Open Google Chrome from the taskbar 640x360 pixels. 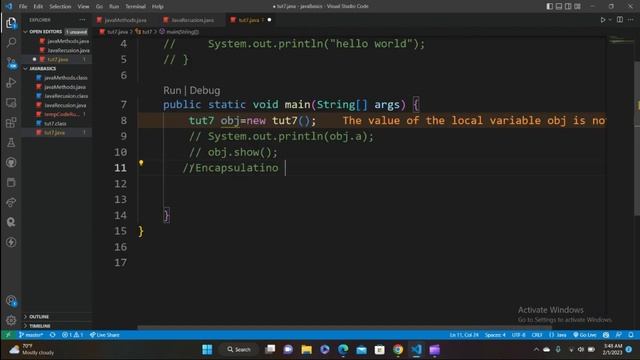(398, 349)
